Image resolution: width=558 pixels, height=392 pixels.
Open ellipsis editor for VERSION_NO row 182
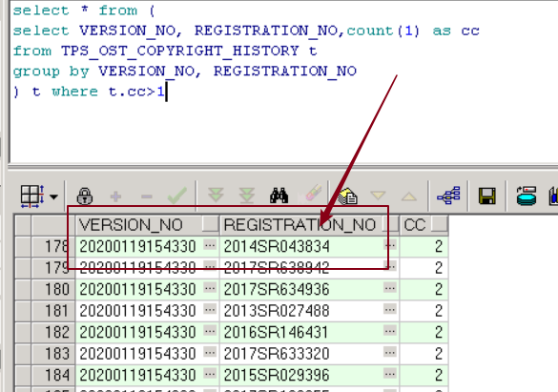coord(210,331)
